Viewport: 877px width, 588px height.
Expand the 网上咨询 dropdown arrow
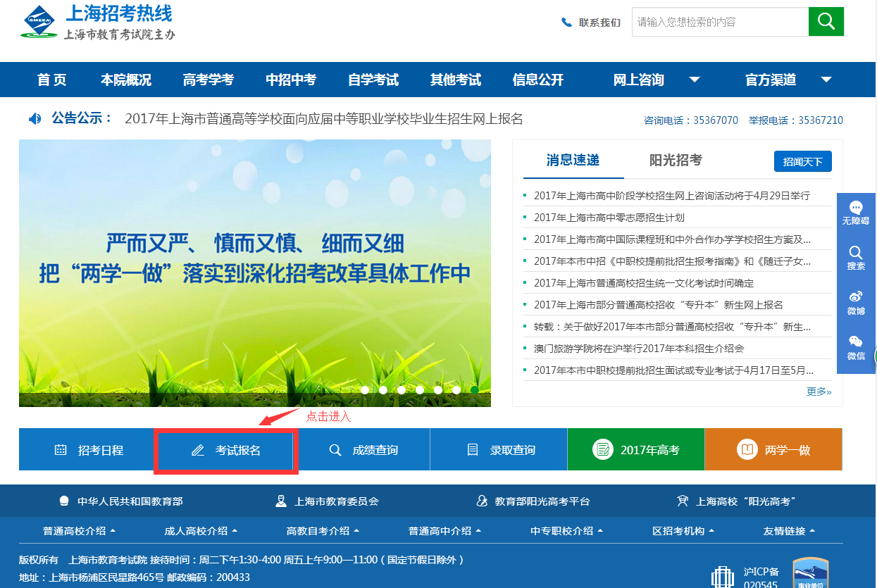tap(694, 80)
